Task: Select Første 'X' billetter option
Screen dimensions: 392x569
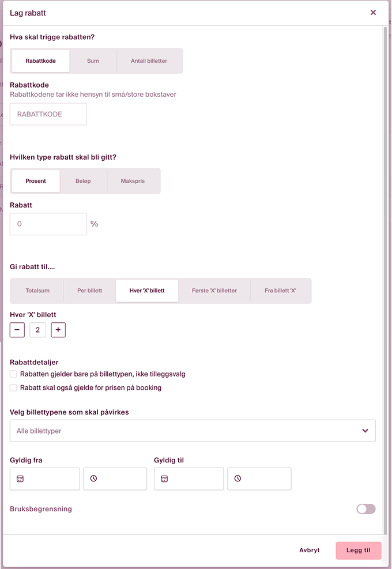Action: [214, 291]
